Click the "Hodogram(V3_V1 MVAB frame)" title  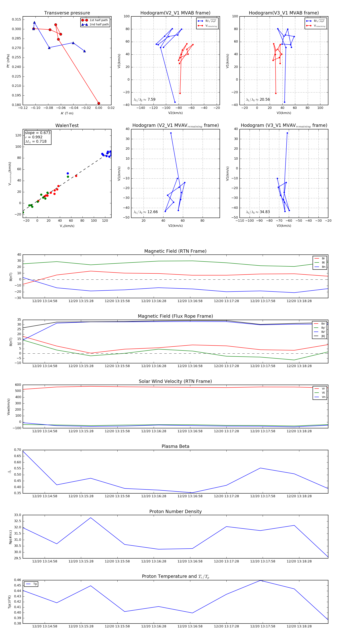pos(284,13)
